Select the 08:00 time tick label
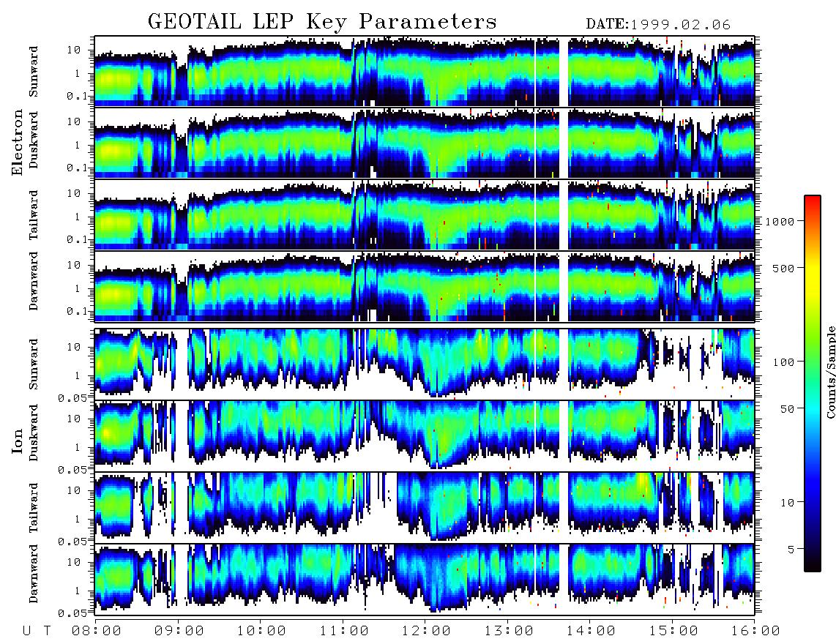 (x=97, y=631)
